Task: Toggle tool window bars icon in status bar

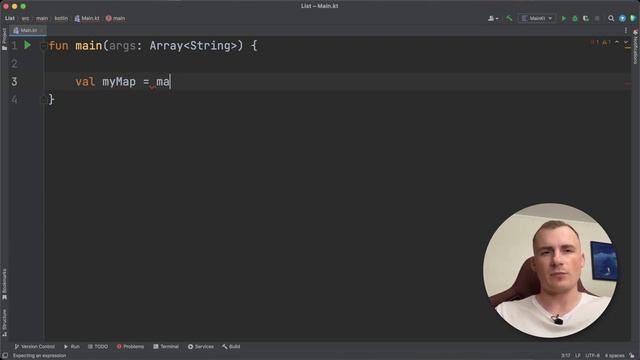Action: (x=5, y=356)
